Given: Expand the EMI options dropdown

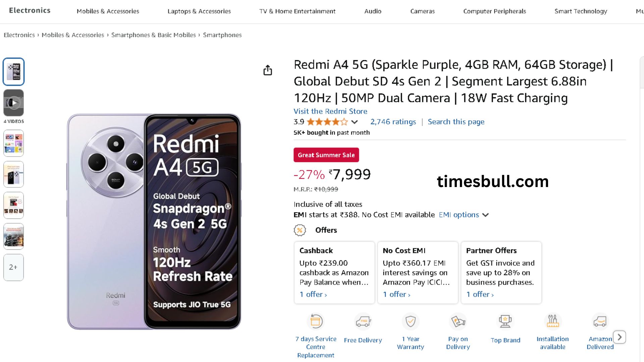Looking at the screenshot, I should [x=485, y=215].
